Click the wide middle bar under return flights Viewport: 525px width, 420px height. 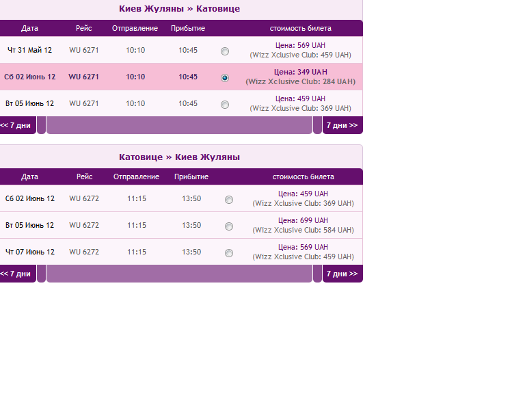(x=179, y=274)
